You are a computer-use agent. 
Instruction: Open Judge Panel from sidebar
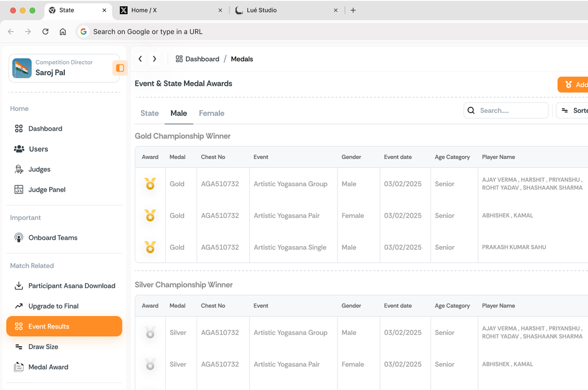[x=46, y=190]
